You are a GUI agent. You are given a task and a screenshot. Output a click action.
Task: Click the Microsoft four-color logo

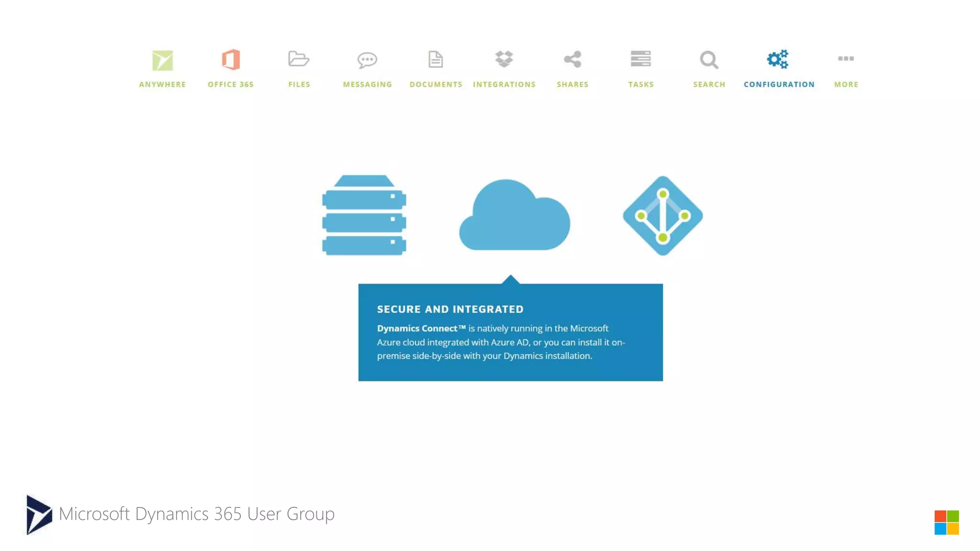(x=946, y=522)
